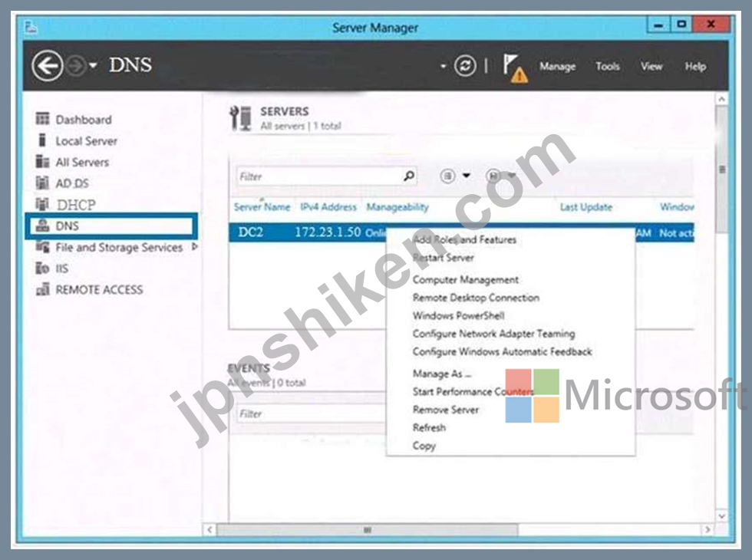The height and width of the screenshot is (560, 752).
Task: Expand File and Storage Services arrow
Action: (194, 246)
